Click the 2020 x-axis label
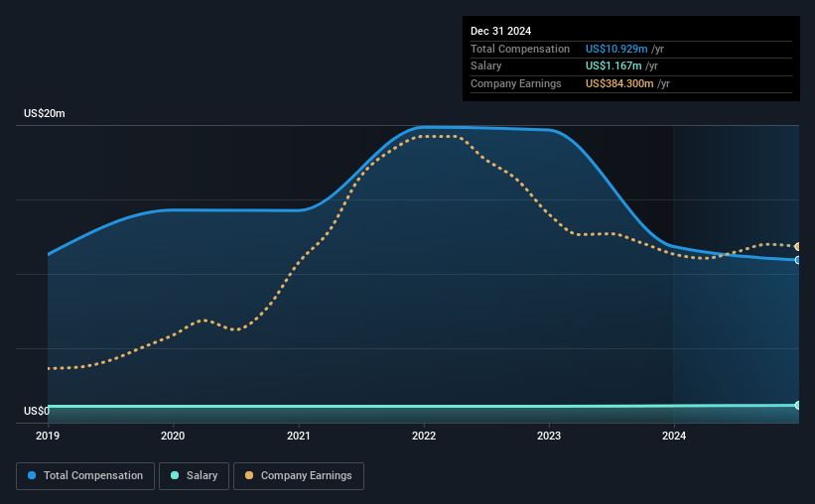This screenshot has height=504, width=815. point(173,436)
